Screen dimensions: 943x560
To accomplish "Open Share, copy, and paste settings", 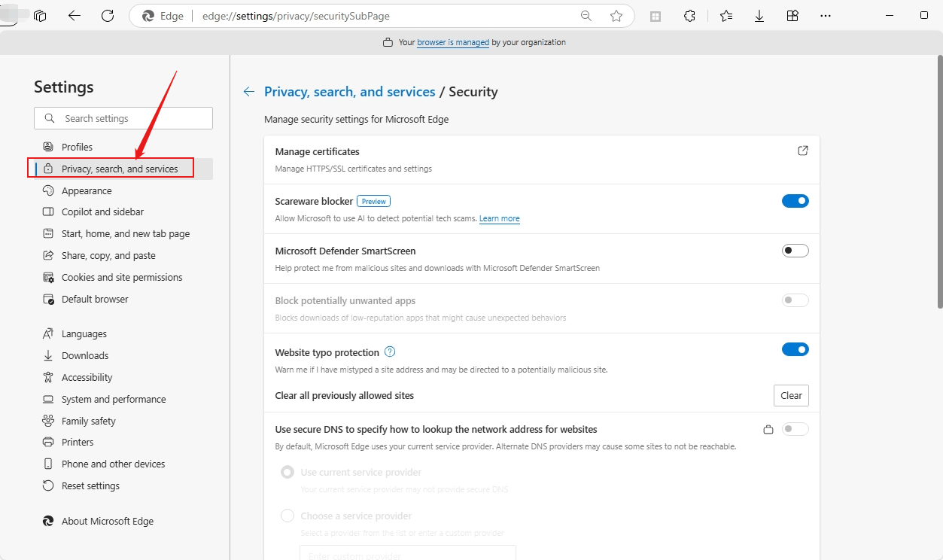I will [x=123, y=256].
